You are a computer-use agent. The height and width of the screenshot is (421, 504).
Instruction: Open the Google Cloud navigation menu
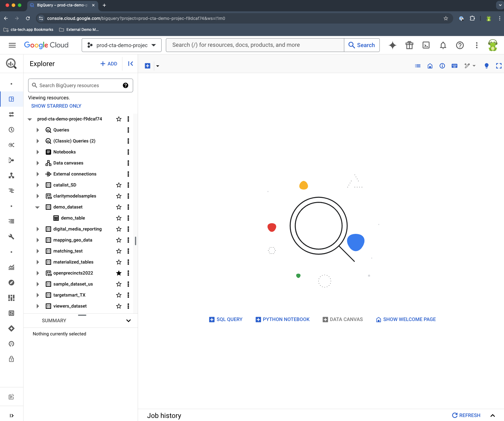click(x=12, y=45)
